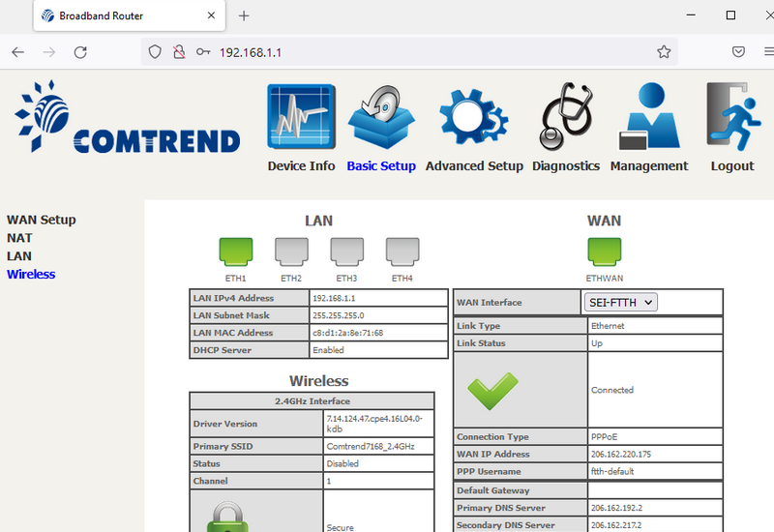Viewport: 774px width, 532px height.
Task: Click the LAN section heading
Action: tap(319, 221)
